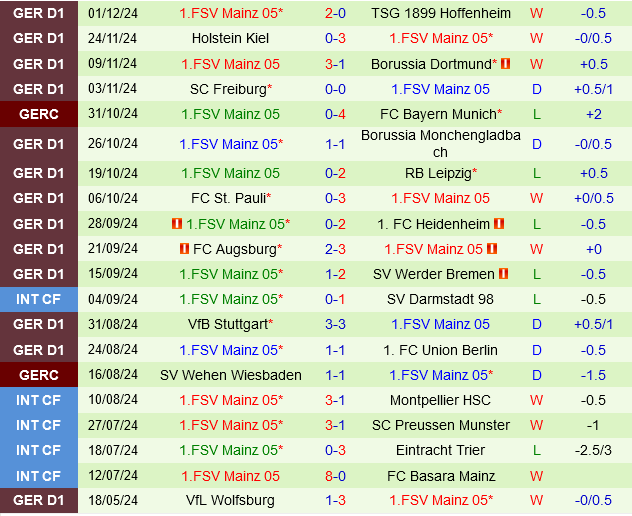
Task: Click the 0-4 score of Bayern Munich match
Action: coord(335,114)
